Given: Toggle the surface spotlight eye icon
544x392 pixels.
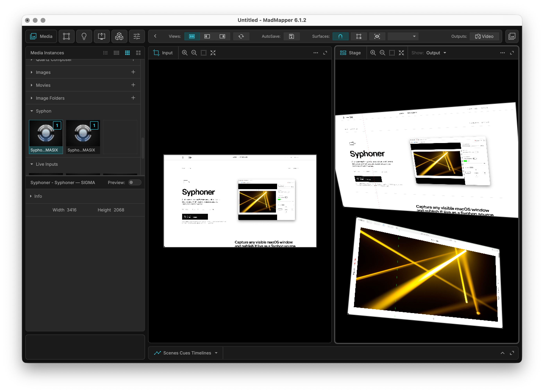Looking at the screenshot, I should click(377, 36).
